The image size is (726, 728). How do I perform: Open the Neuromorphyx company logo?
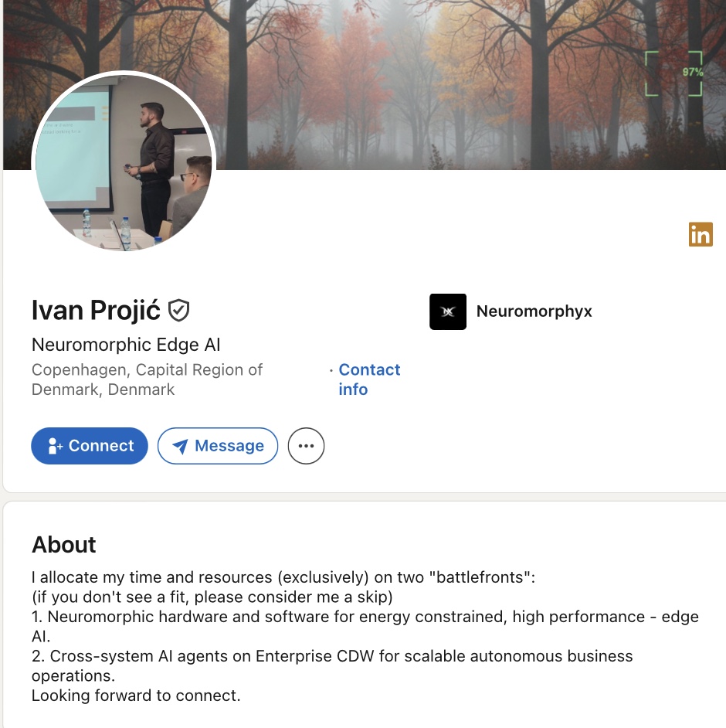click(448, 311)
